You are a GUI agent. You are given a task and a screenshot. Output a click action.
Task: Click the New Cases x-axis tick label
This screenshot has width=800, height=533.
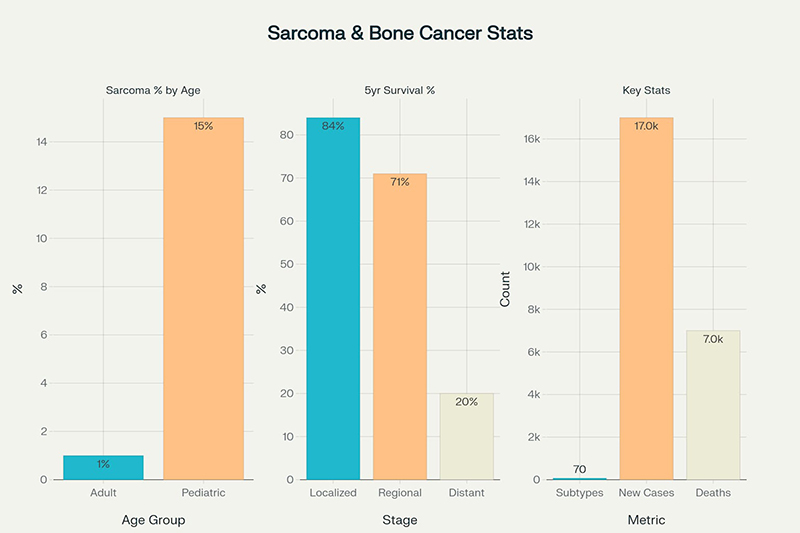646,493
